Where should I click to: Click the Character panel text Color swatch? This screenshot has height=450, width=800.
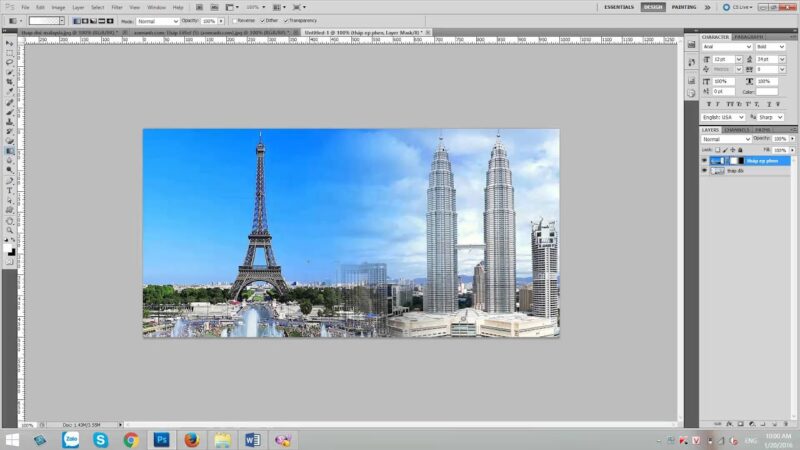(767, 92)
